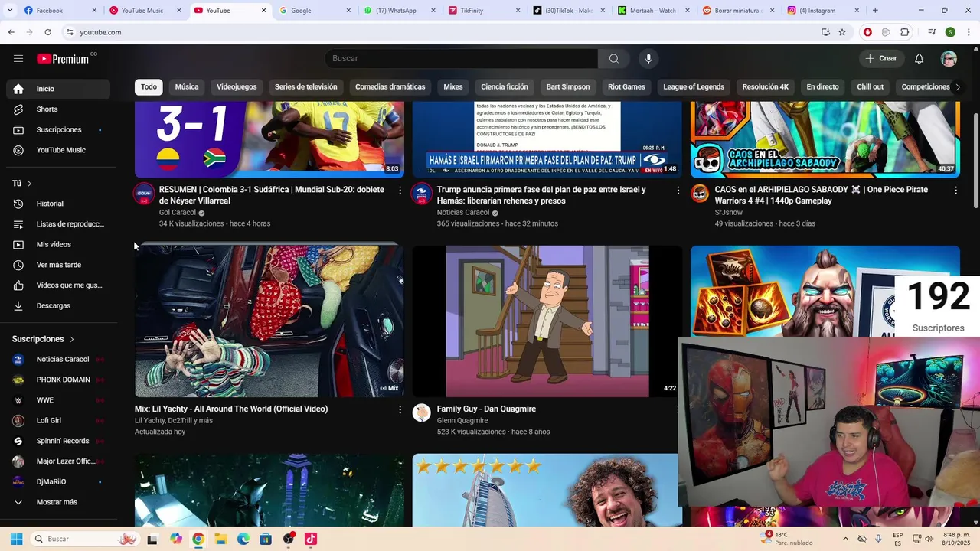The image size is (980, 551).
Task: Open Chrome tab search dropdown
Action: (10, 11)
